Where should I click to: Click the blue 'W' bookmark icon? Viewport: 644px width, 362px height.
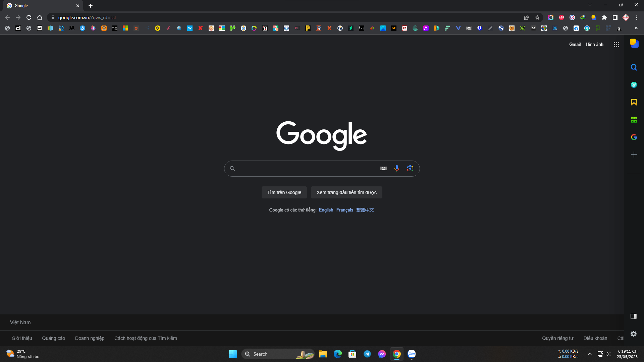pyautogui.click(x=190, y=28)
